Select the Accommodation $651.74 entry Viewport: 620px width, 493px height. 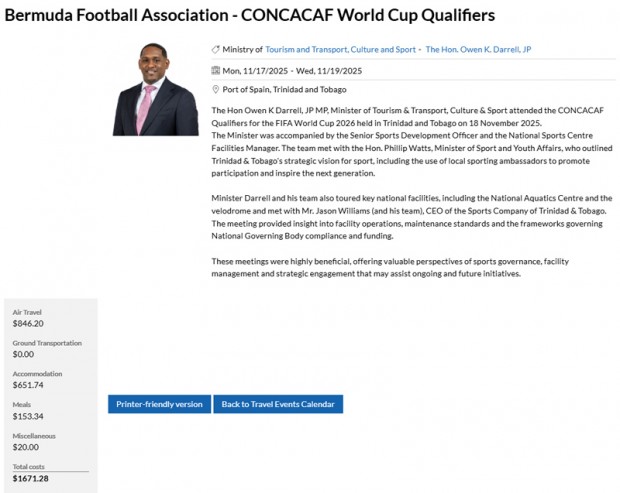click(x=37, y=380)
